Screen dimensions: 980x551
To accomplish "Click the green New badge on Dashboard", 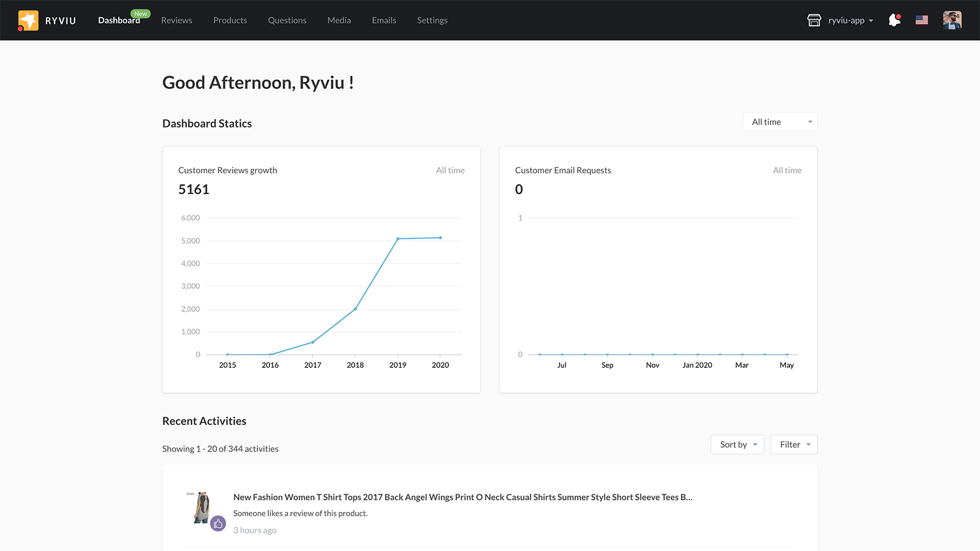I will 141,13.
